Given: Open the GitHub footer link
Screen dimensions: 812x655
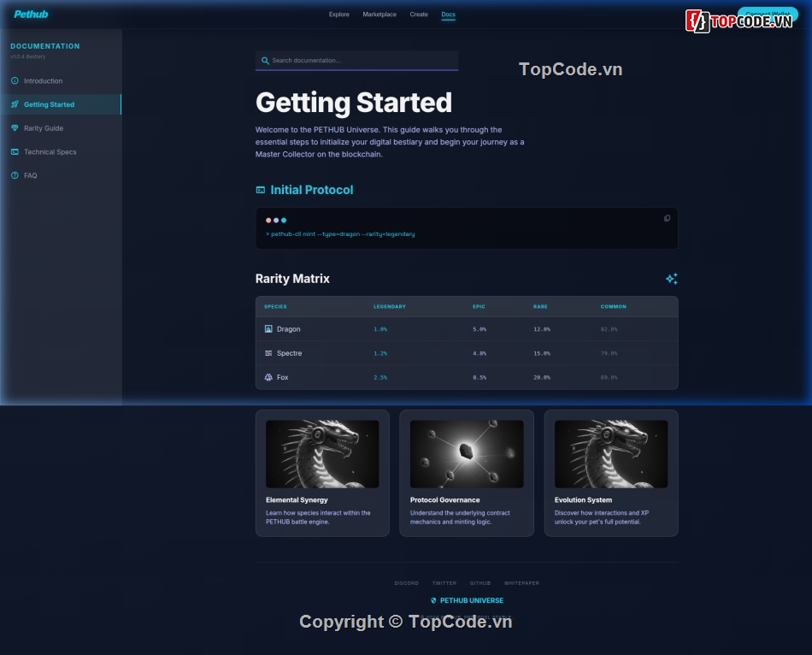Looking at the screenshot, I should pyautogui.click(x=480, y=583).
